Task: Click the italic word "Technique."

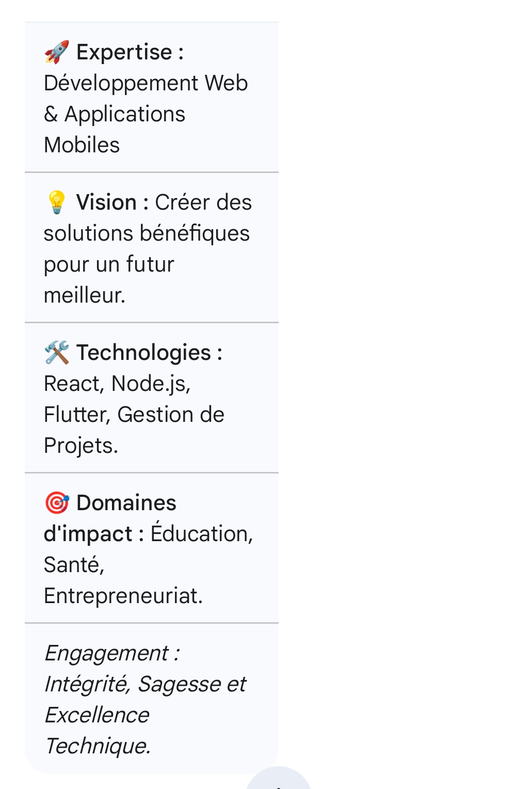Action: [98, 746]
